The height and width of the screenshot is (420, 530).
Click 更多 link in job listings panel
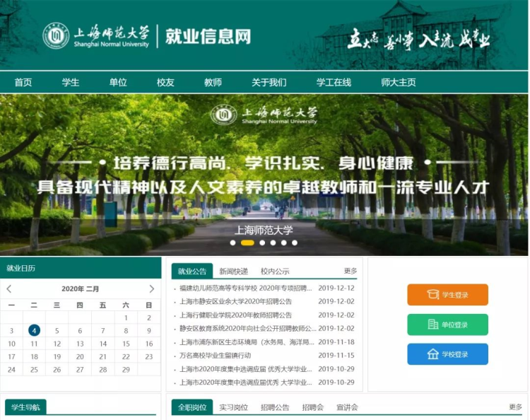pyautogui.click(x=515, y=407)
